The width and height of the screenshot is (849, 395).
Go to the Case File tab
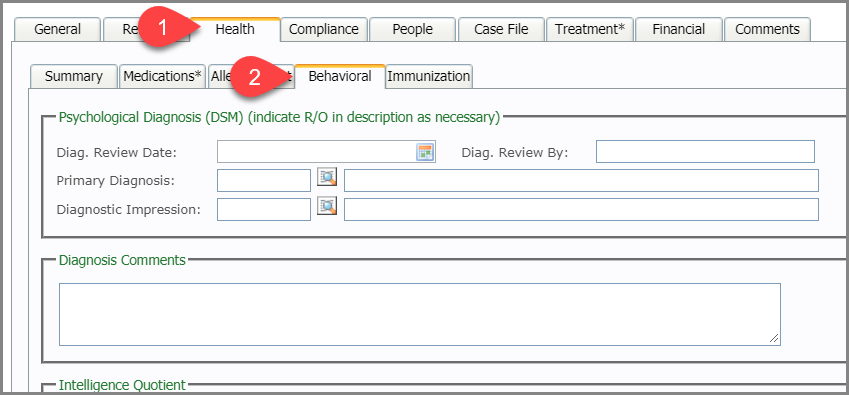[501, 29]
